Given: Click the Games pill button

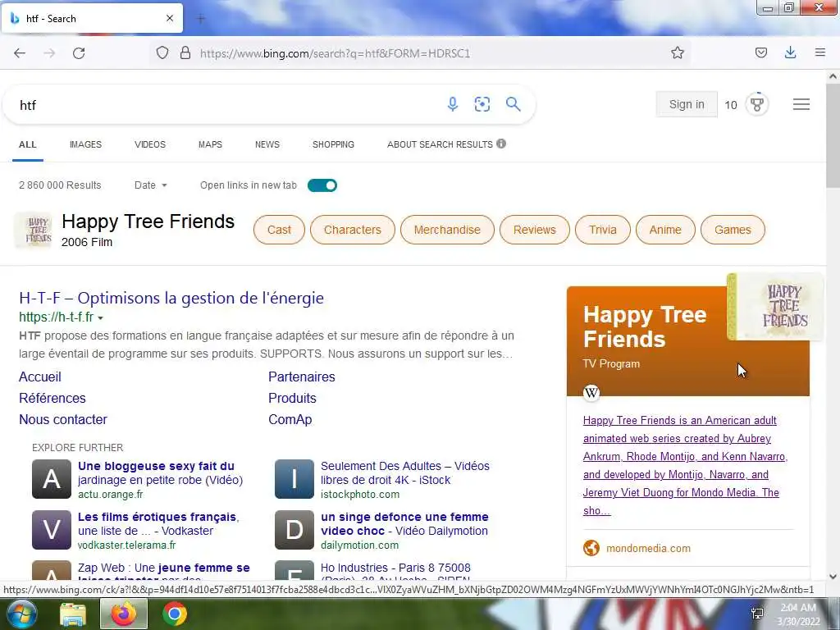Looking at the screenshot, I should coord(733,230).
